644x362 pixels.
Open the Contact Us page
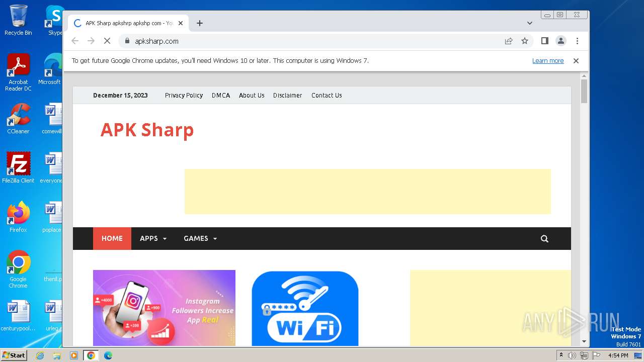tap(327, 96)
